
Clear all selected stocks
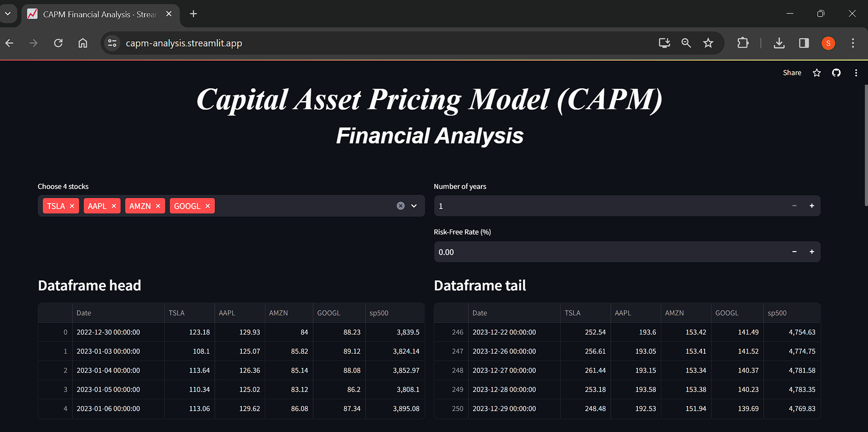(x=401, y=206)
